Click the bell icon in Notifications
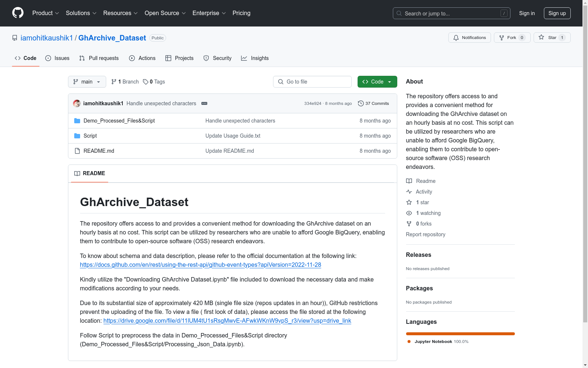Image resolution: width=588 pixels, height=368 pixels. click(456, 38)
